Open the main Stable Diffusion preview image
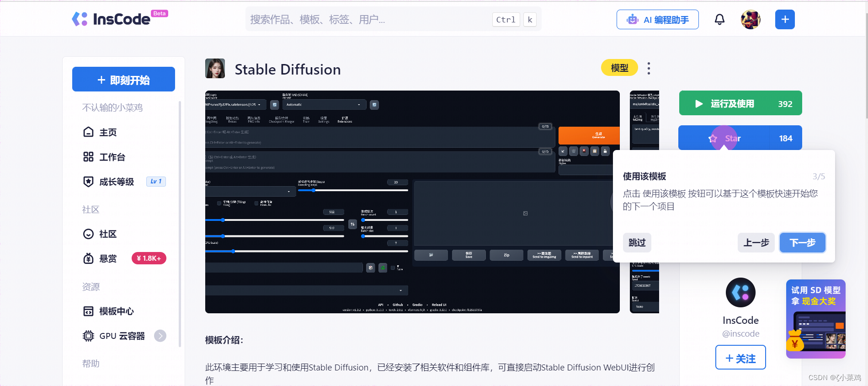Viewport: 868px width, 386px height. [x=412, y=202]
